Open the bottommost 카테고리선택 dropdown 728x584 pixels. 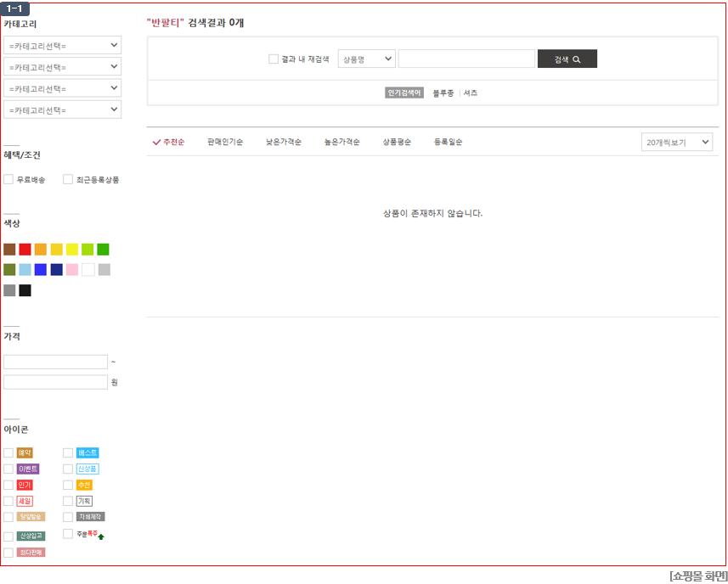pos(63,109)
